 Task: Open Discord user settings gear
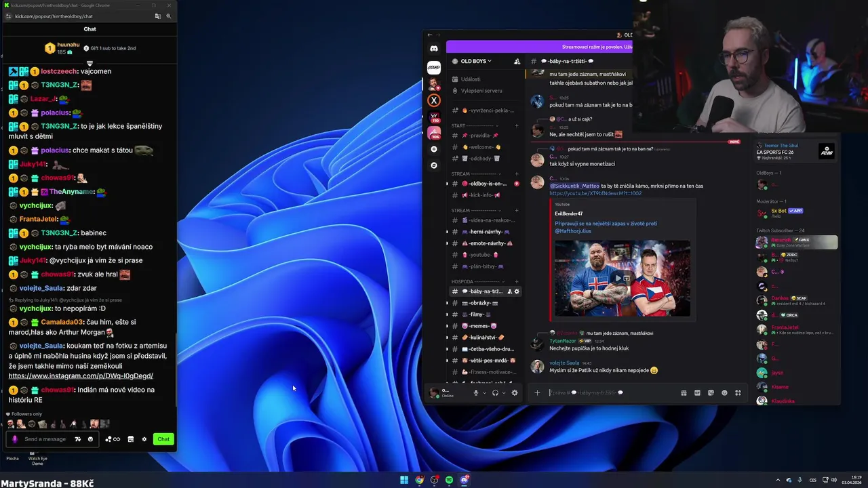click(515, 392)
